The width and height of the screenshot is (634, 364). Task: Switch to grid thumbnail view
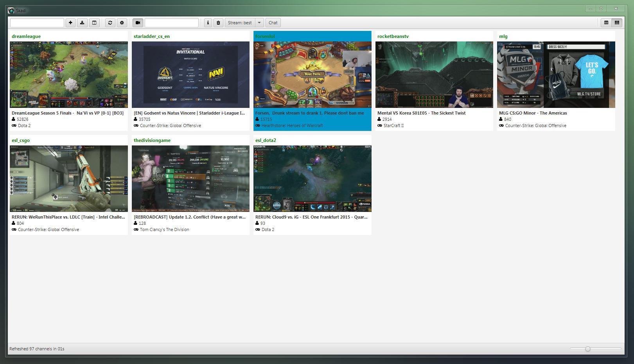tap(617, 23)
